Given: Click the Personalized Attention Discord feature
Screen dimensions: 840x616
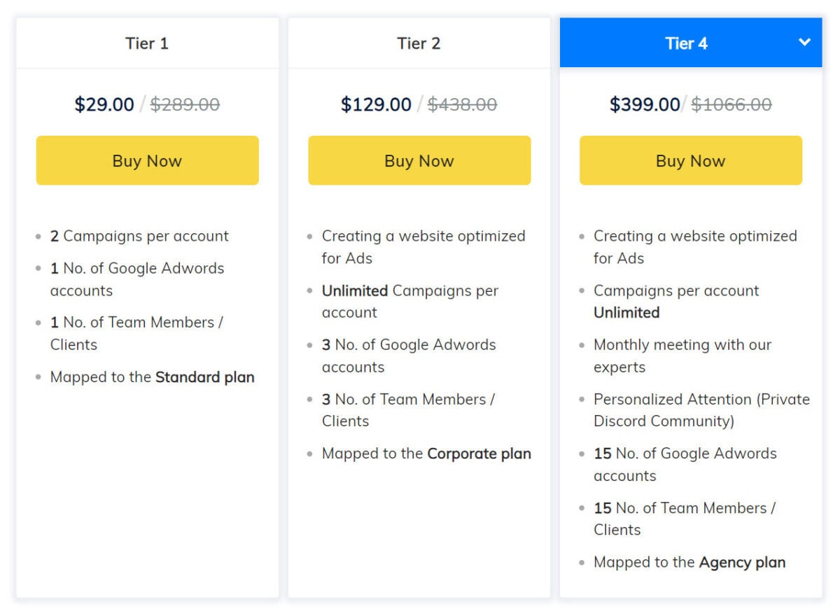Looking at the screenshot, I should (701, 409).
